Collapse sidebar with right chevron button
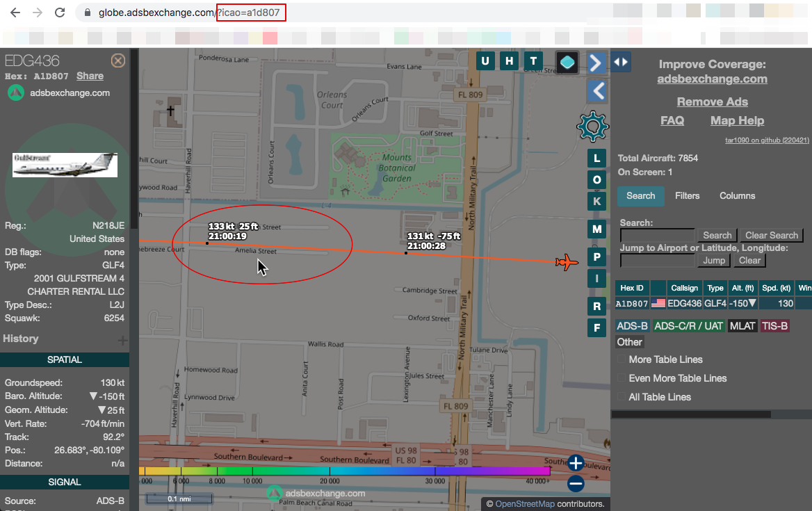 pyautogui.click(x=596, y=63)
